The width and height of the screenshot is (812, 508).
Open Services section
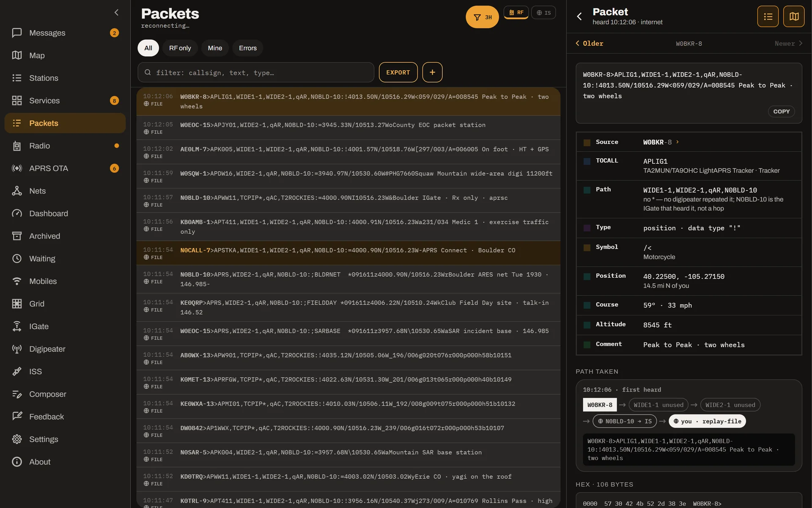(65, 101)
